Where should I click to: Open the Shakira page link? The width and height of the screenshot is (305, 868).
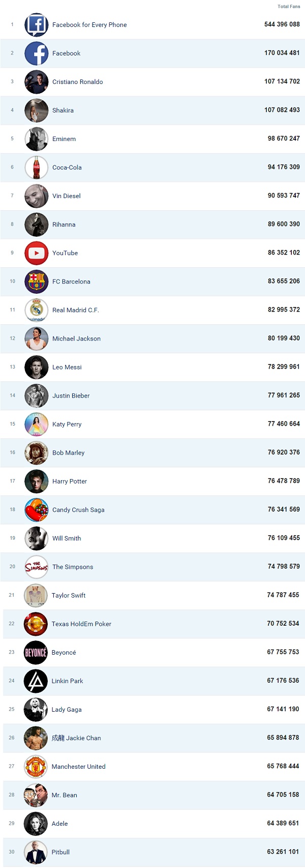pos(63,110)
